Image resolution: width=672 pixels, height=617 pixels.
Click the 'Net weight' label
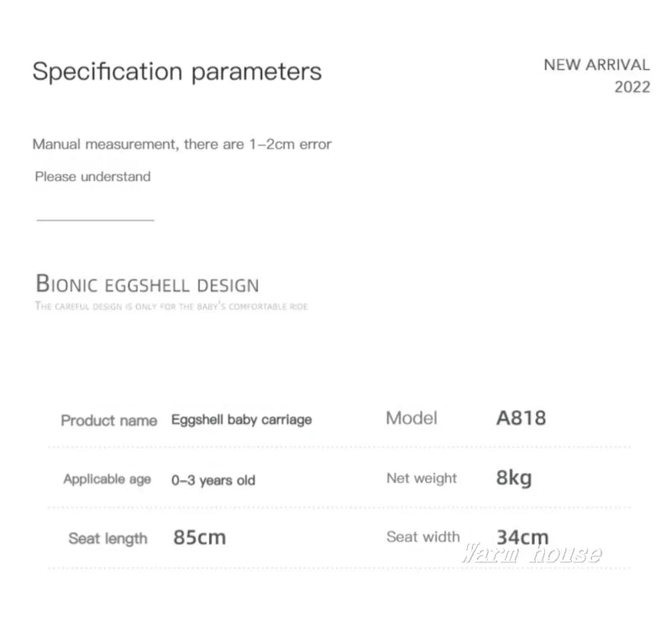[x=422, y=478]
